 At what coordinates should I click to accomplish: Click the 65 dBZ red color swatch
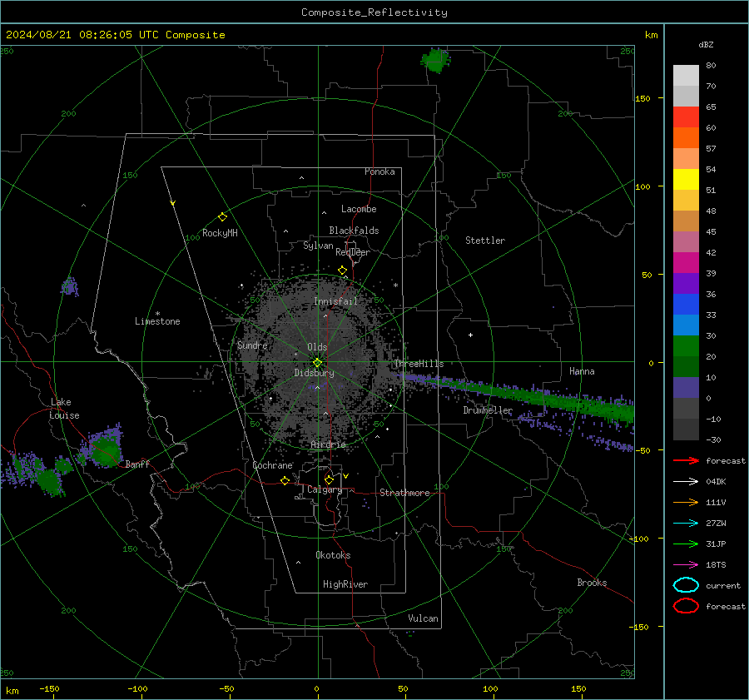686,117
